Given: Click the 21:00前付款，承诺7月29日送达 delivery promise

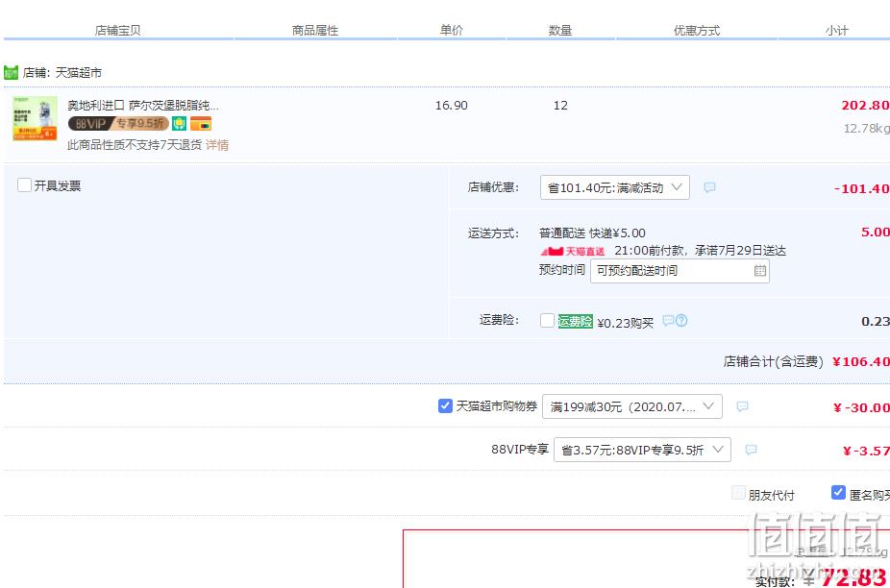Looking at the screenshot, I should 700,251.
